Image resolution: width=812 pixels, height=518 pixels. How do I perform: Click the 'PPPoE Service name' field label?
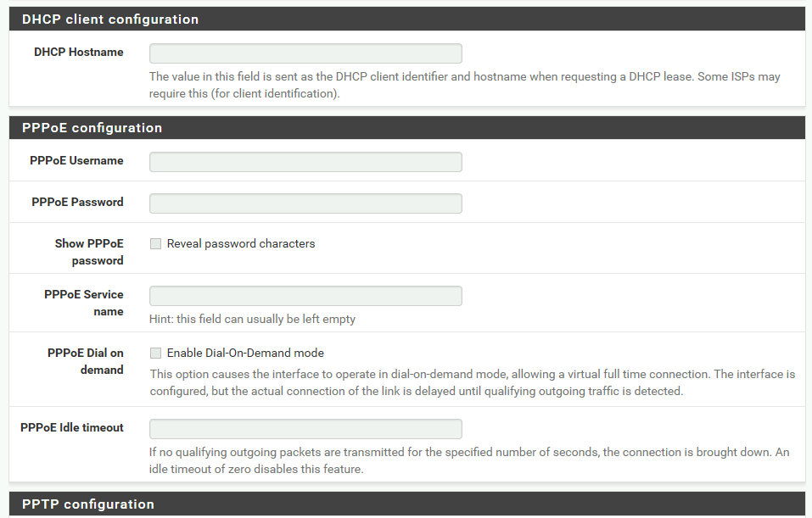84,303
